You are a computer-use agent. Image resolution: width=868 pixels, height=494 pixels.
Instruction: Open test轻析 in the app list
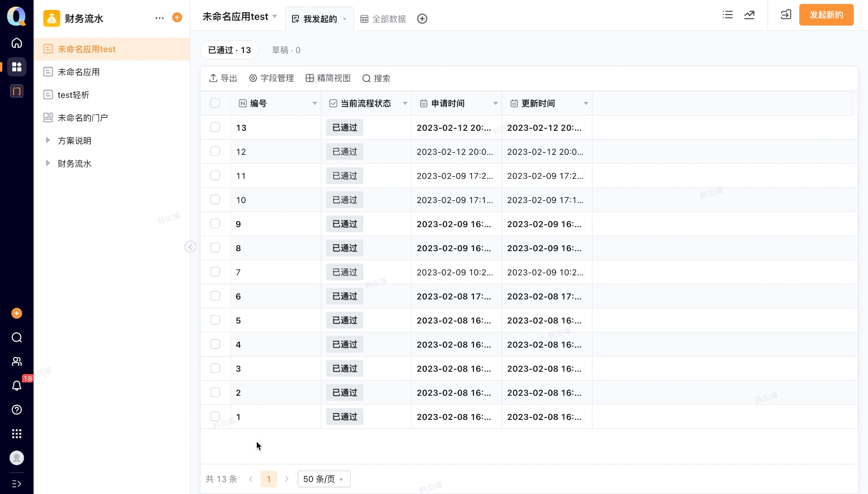[112, 95]
